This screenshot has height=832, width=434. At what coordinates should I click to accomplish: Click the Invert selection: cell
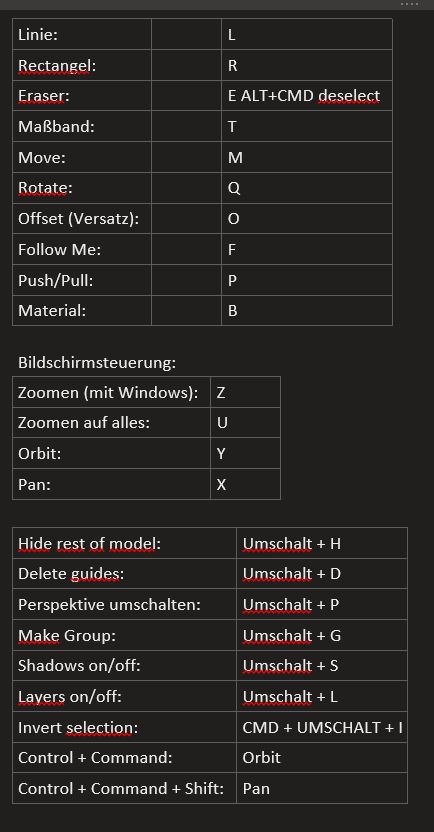pos(124,727)
